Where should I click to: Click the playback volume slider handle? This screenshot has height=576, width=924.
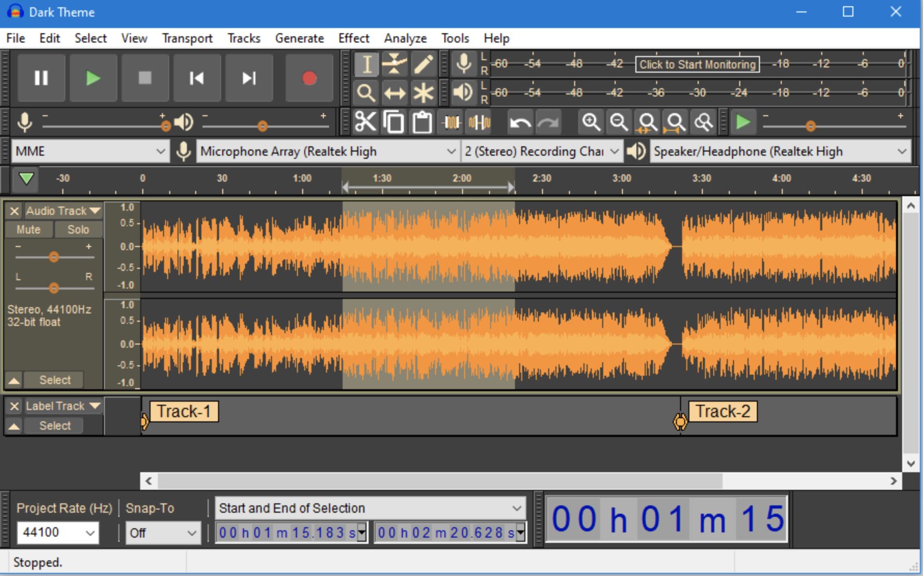click(263, 126)
